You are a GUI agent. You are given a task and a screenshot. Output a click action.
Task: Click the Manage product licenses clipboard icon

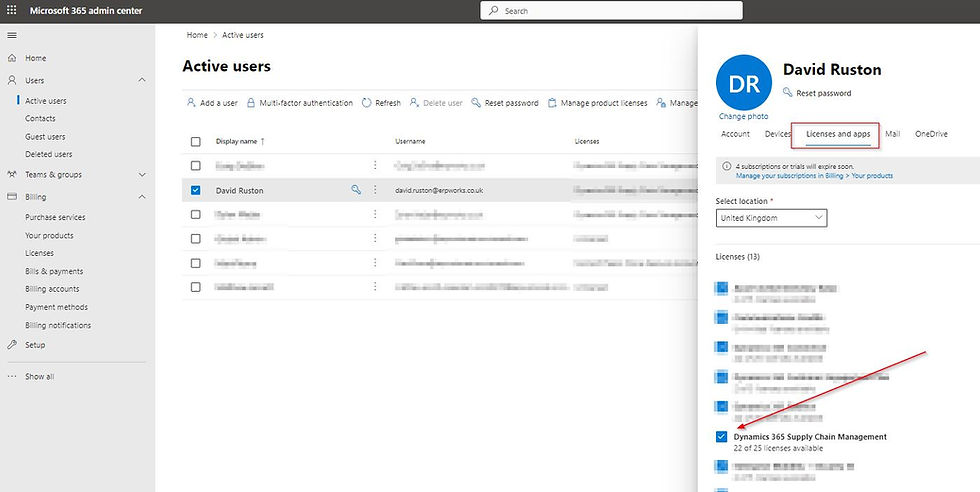[x=552, y=103]
